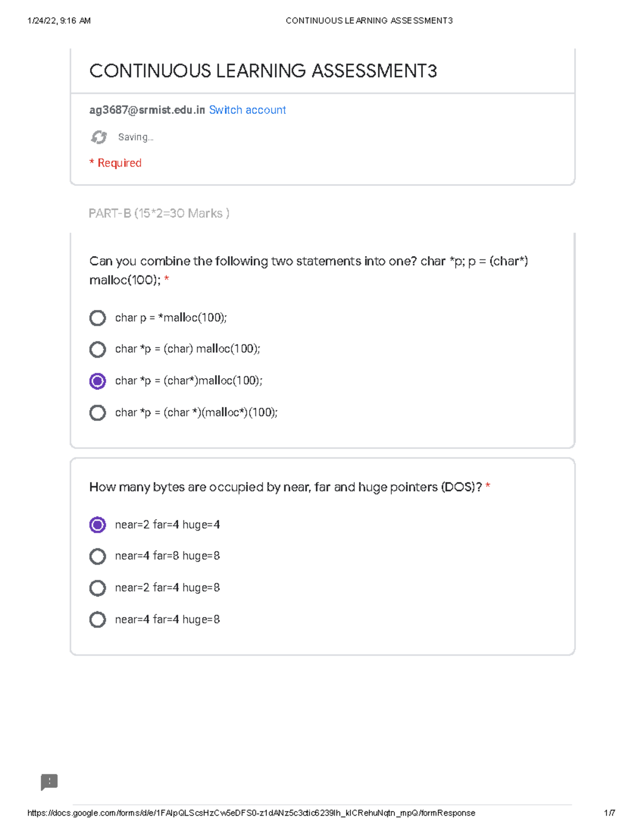Pick the 'near=2 far=4 huge=8' option
644x834 pixels.
pyautogui.click(x=98, y=588)
